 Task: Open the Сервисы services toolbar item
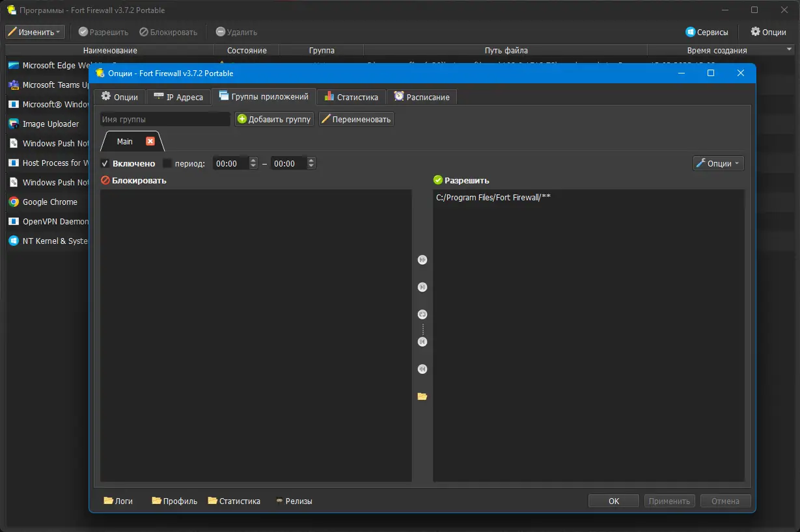(x=707, y=32)
